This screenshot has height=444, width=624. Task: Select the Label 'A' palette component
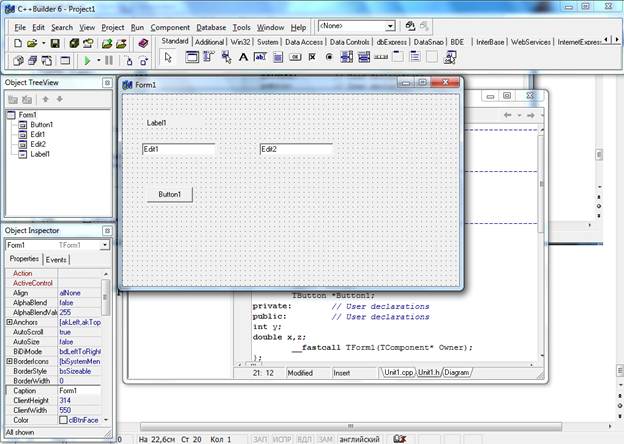pyautogui.click(x=243, y=57)
